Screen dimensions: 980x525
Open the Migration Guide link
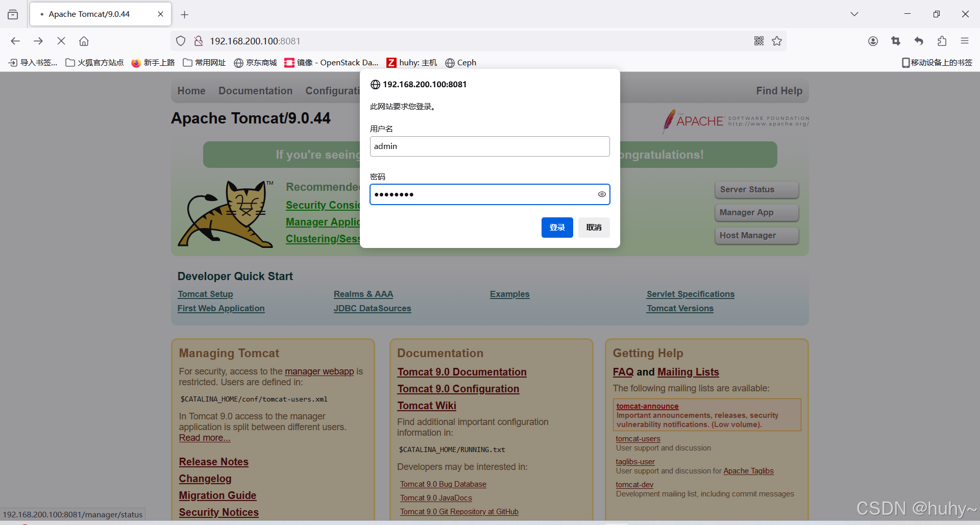(217, 495)
